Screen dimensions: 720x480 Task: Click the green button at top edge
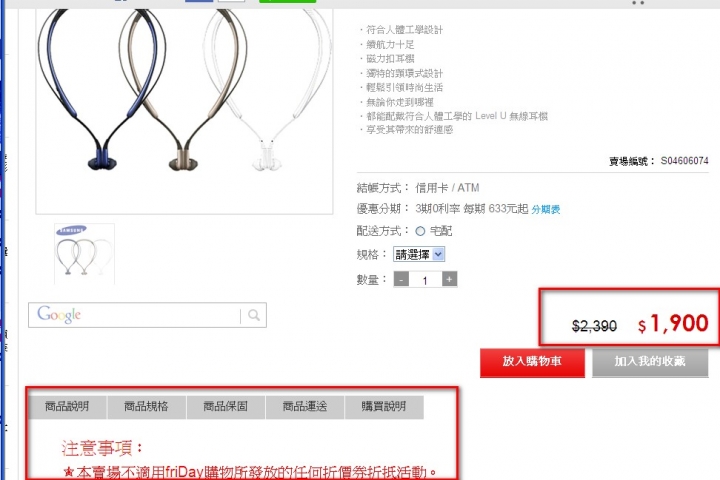pos(287,1)
